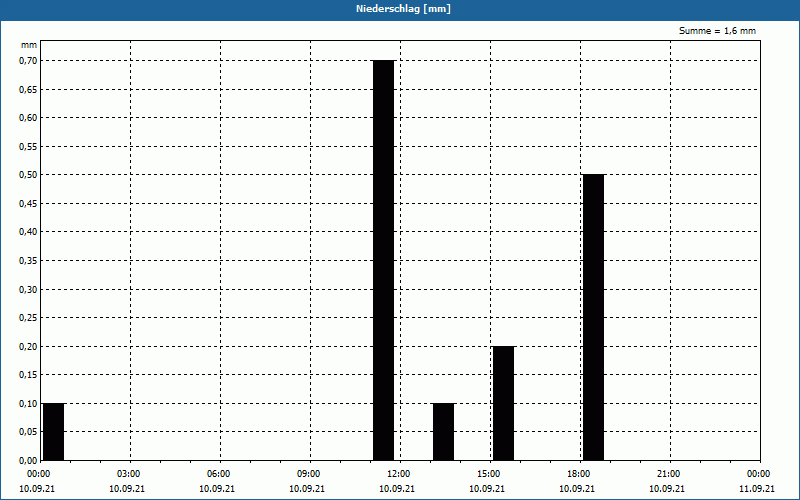Click the 11.09.21 date label
Image resolution: width=800 pixels, height=500 pixels.
(x=757, y=489)
